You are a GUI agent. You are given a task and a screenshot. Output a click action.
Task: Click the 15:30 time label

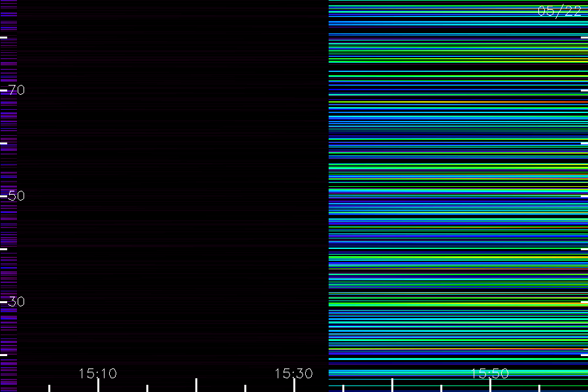coord(293,374)
